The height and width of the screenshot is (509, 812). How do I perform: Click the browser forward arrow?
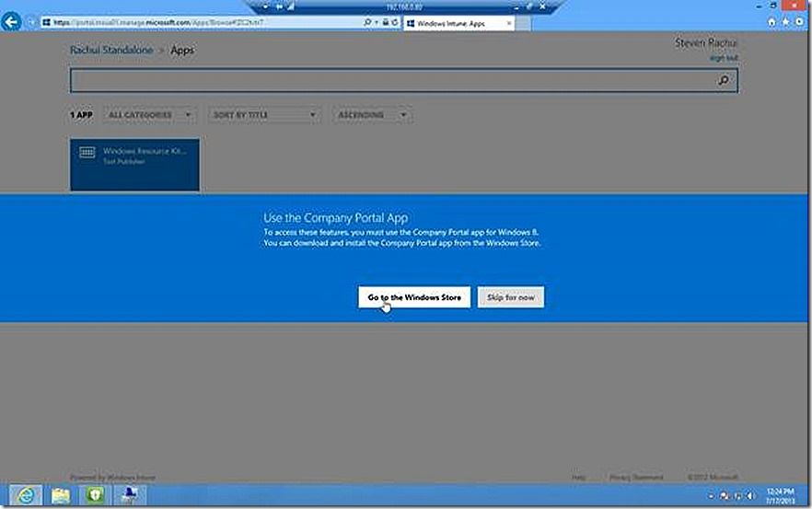pos(30,22)
